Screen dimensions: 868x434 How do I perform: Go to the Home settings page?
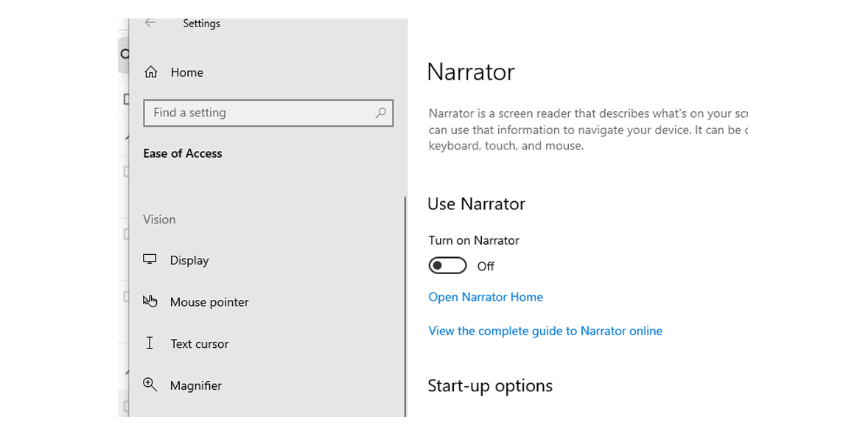[186, 72]
